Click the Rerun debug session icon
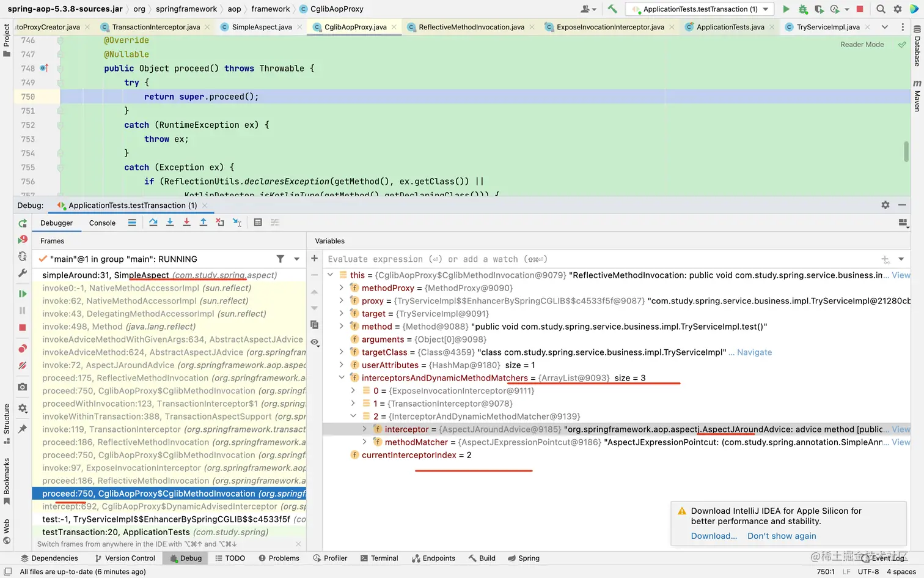 click(x=23, y=224)
